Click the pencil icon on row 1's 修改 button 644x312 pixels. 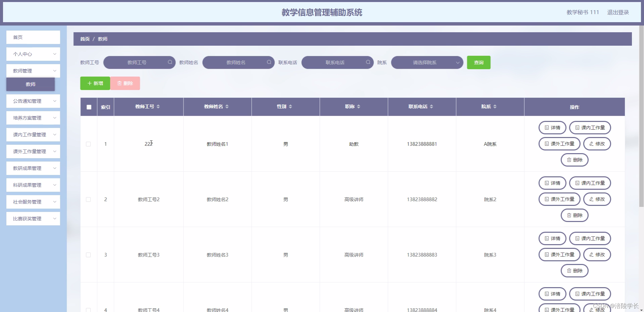pos(591,143)
